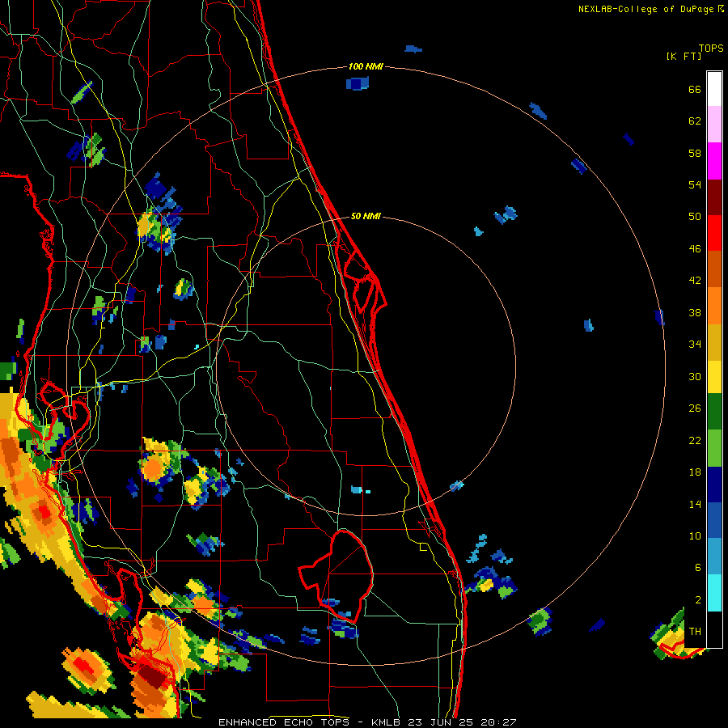
Task: Click the legend value 62
Action: (695, 121)
